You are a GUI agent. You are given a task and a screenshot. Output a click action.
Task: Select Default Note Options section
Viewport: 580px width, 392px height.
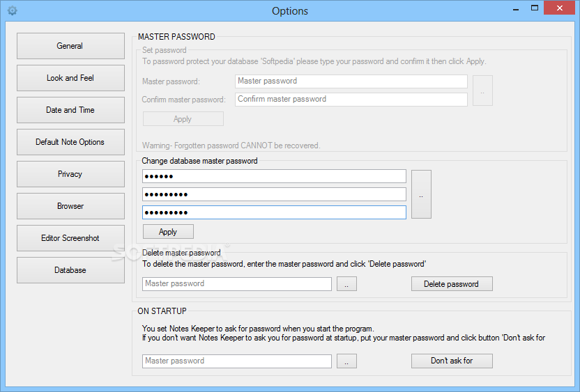pos(70,142)
